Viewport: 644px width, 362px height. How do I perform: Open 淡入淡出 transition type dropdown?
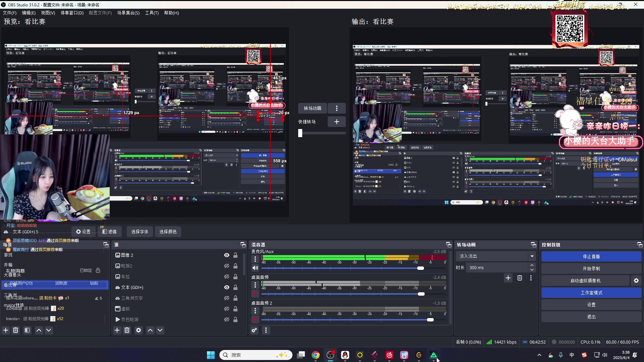[496, 256]
